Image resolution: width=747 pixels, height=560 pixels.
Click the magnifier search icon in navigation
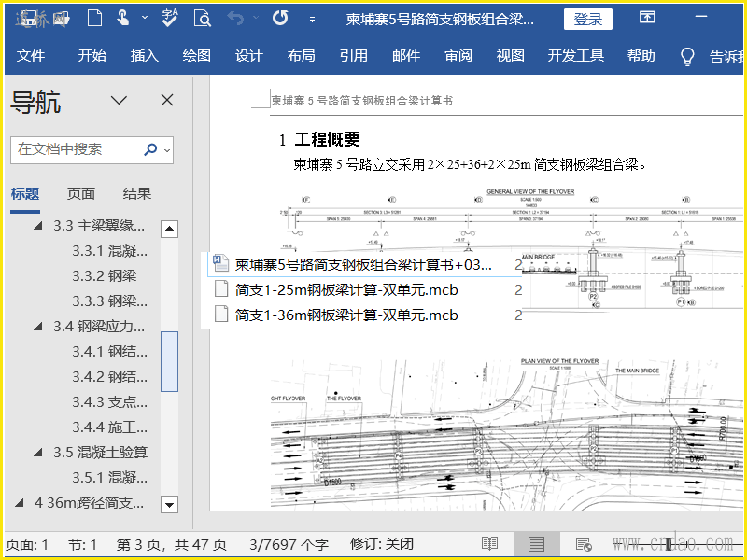(150, 149)
